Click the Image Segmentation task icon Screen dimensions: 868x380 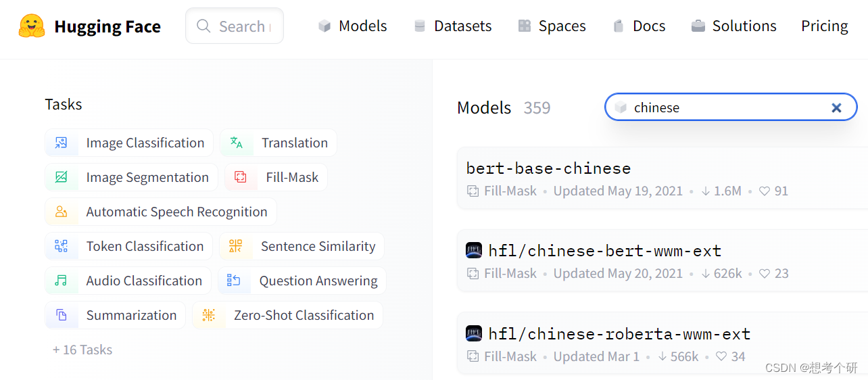[62, 177]
